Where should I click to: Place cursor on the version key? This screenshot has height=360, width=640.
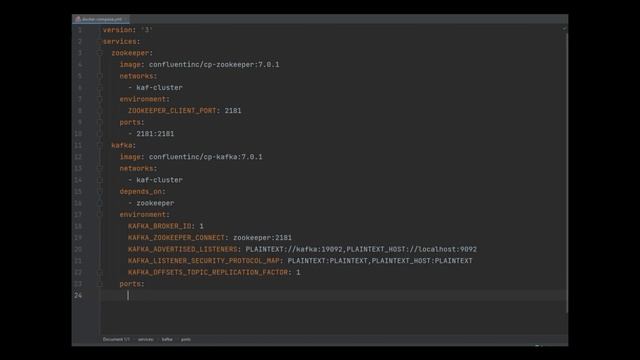click(x=117, y=30)
